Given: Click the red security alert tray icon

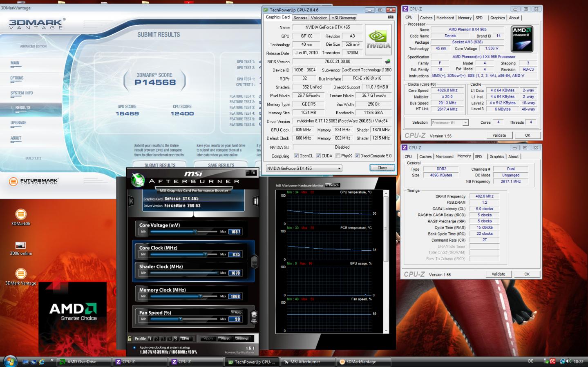Looking at the screenshot, I should tap(552, 361).
